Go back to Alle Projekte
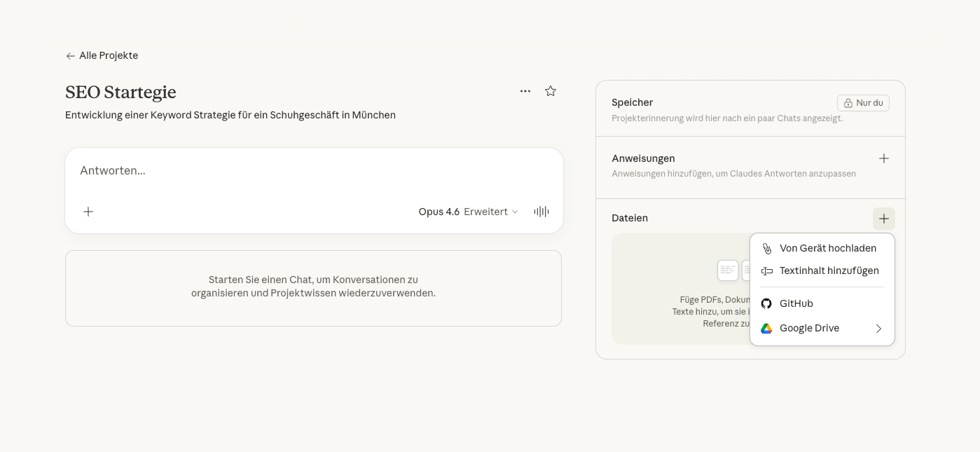Image resolution: width=980 pixels, height=452 pixels. 102,56
